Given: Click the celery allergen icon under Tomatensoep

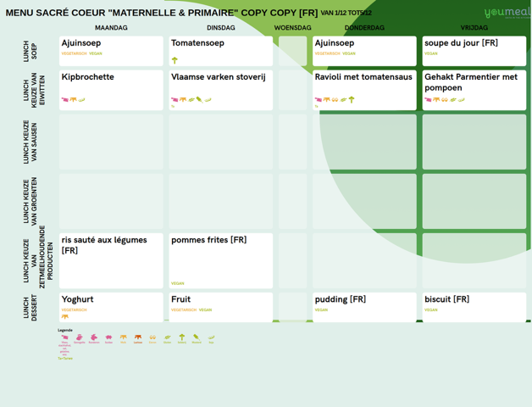Looking at the screenshot, I should tap(175, 60).
